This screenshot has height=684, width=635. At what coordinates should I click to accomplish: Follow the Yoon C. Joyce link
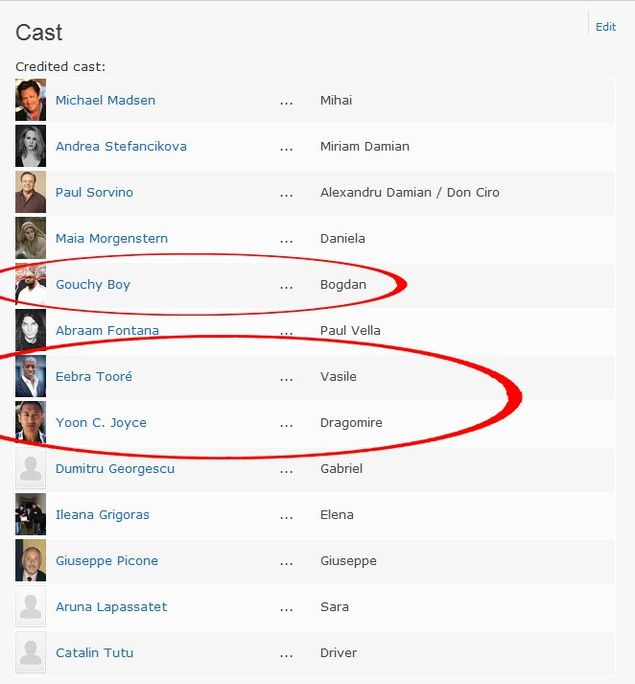click(101, 423)
